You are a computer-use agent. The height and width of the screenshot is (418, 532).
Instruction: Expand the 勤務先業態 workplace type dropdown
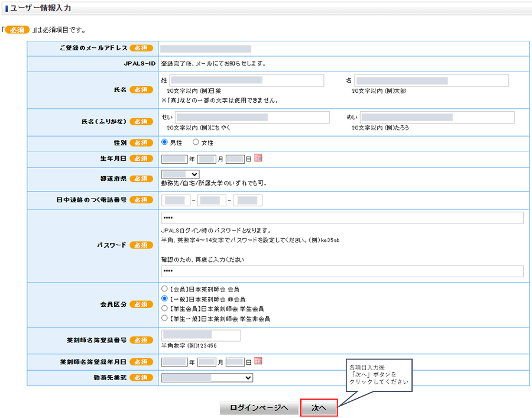click(207, 378)
